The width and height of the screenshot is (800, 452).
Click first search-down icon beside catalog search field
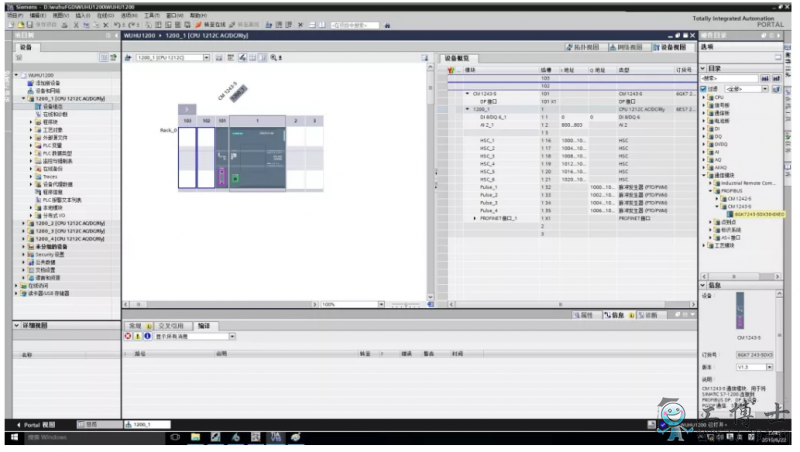click(x=765, y=78)
